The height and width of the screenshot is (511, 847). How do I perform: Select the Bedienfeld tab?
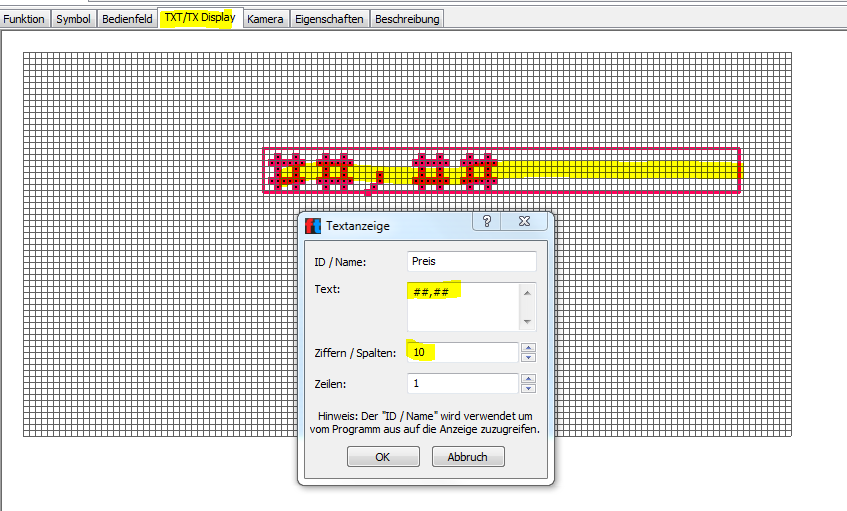click(128, 19)
